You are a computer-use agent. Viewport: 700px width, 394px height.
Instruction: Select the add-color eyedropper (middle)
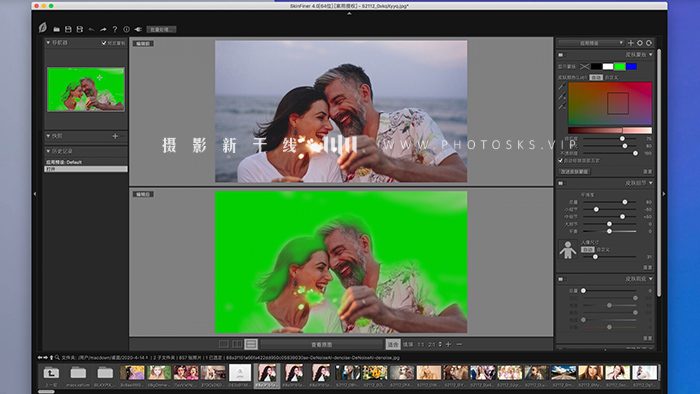(562, 97)
